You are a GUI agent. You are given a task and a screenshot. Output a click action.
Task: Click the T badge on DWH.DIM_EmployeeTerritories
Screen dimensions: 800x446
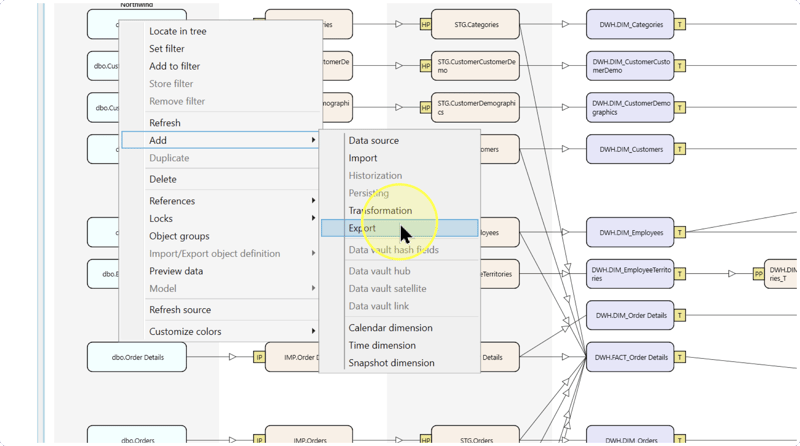click(x=680, y=274)
